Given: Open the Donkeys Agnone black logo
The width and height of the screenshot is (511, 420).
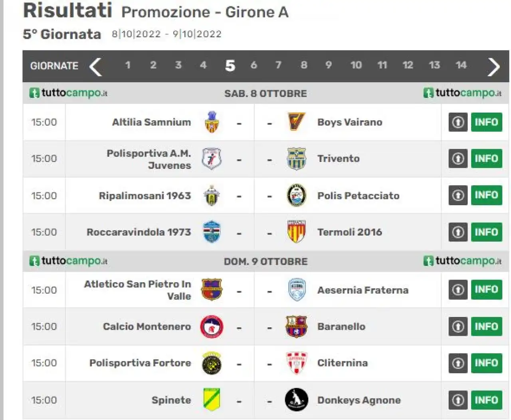Looking at the screenshot, I should pyautogui.click(x=296, y=400).
